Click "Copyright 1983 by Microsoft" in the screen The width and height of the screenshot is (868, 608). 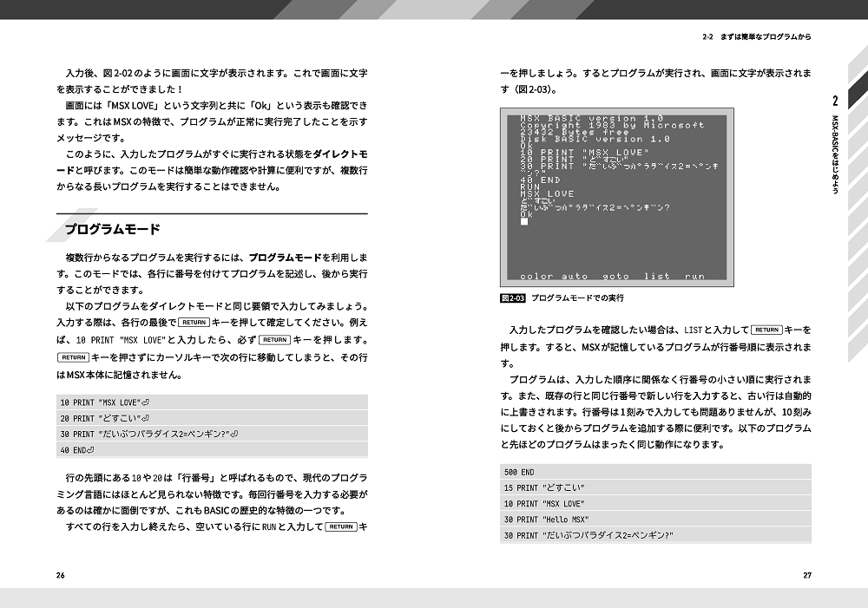click(x=612, y=126)
